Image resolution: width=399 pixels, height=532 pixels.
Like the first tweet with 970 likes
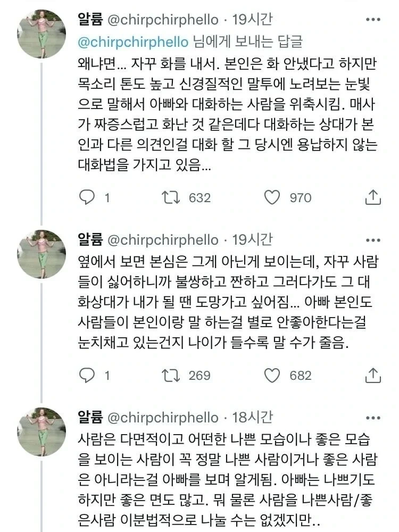pyautogui.click(x=272, y=197)
